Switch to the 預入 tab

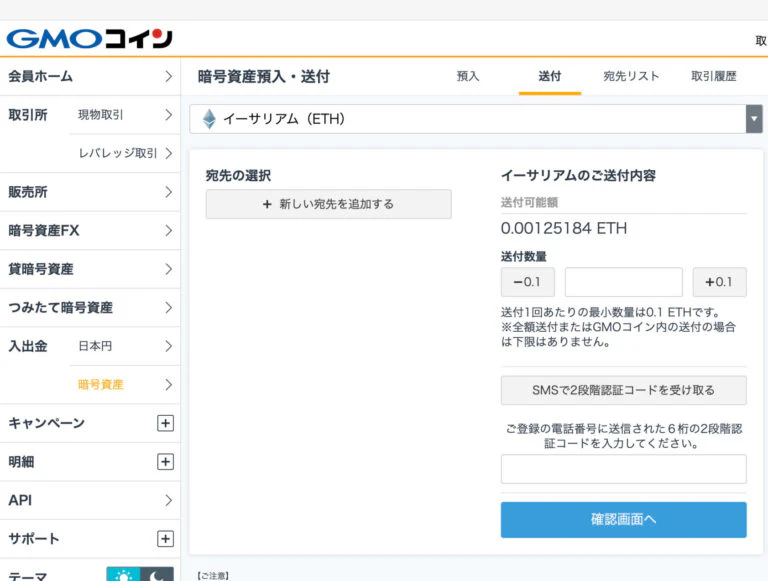coord(468,76)
